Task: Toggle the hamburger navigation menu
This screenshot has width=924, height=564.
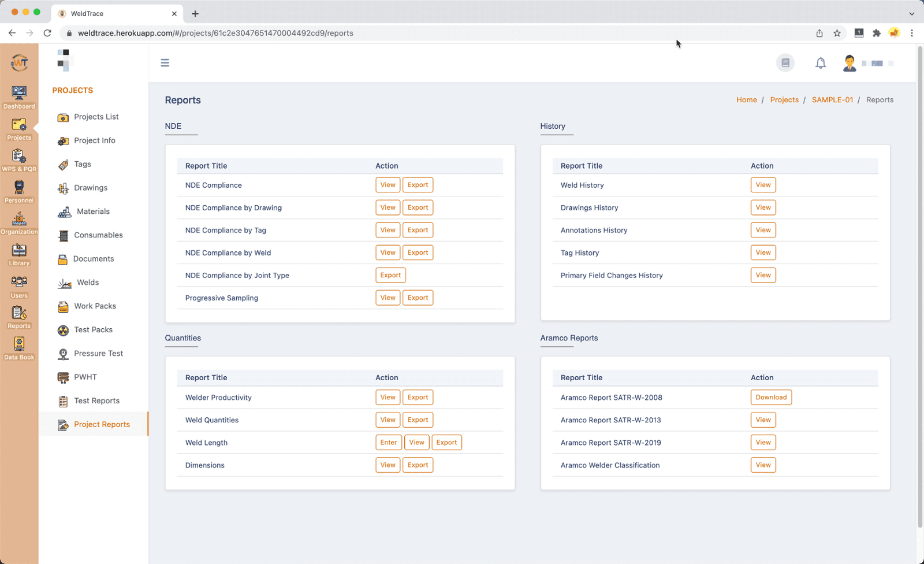Action: tap(165, 62)
